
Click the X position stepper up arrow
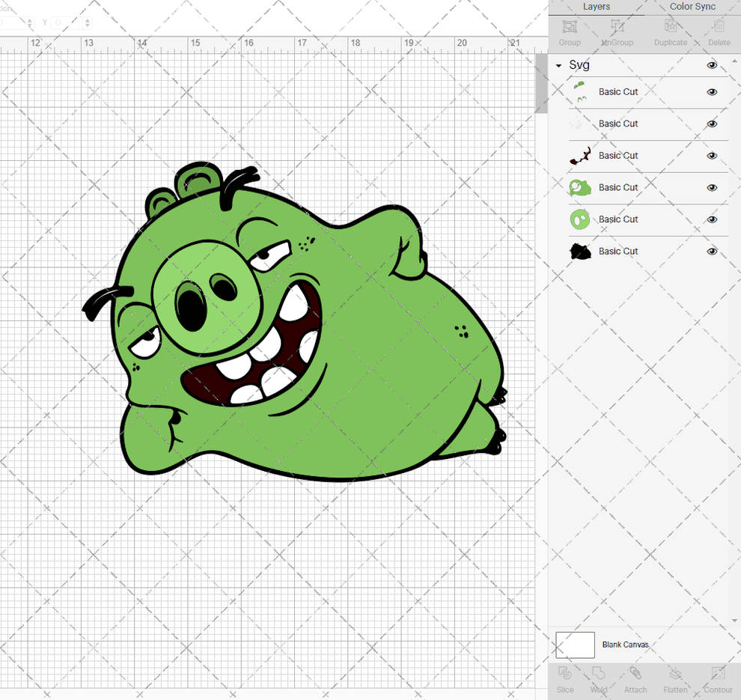click(30, 20)
